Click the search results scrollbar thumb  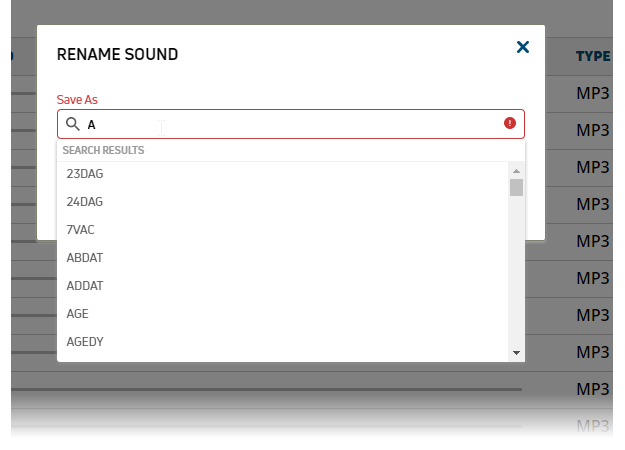(x=516, y=188)
